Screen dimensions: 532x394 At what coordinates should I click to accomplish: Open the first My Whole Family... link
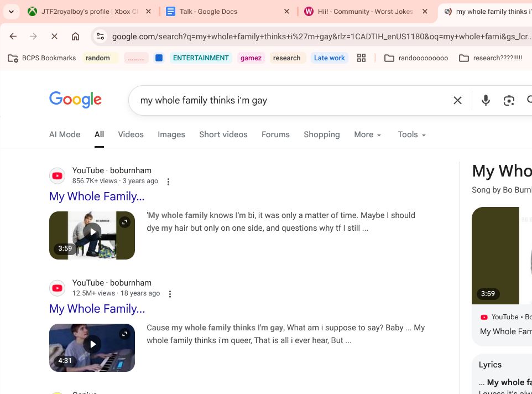tap(97, 196)
